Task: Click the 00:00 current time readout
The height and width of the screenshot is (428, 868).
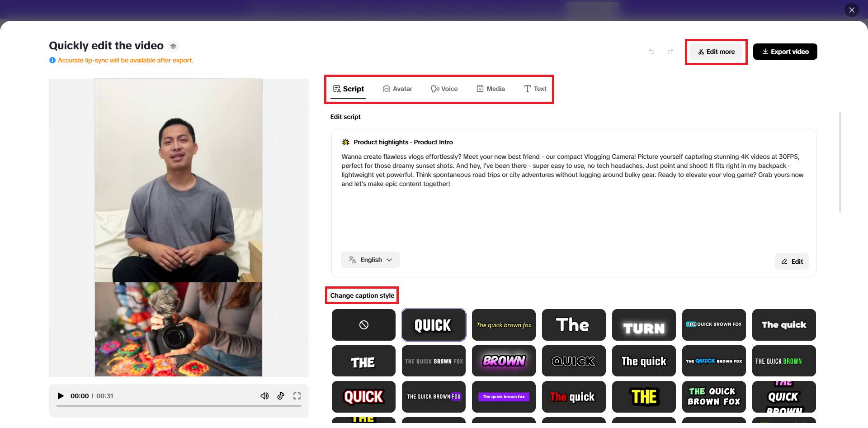Action: point(80,396)
